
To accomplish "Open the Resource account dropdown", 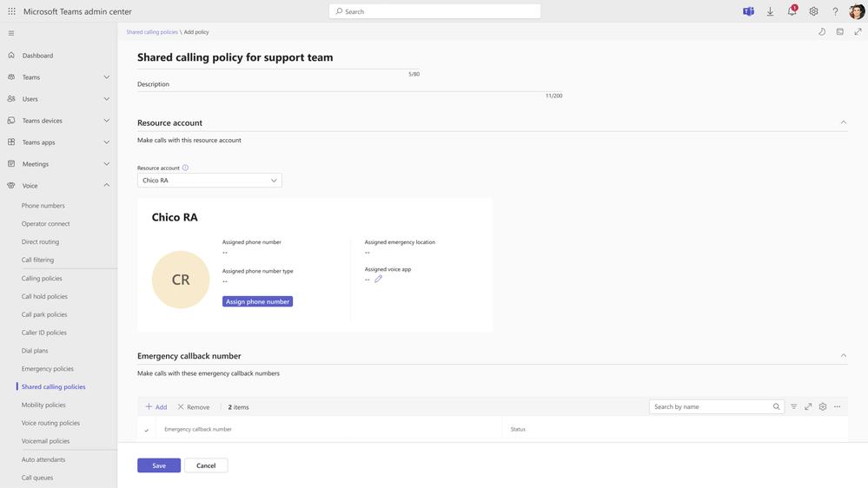I will point(209,181).
